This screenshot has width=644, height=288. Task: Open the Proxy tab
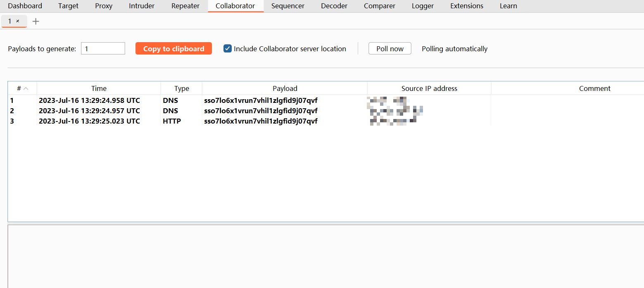tap(104, 6)
